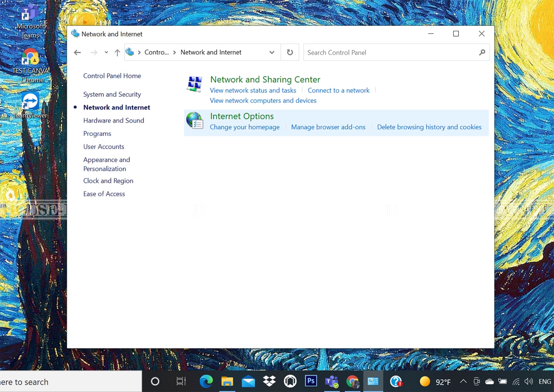Screen dimensions: 554x392
Task: Click the Back arrow in Control Panel
Action: click(77, 52)
